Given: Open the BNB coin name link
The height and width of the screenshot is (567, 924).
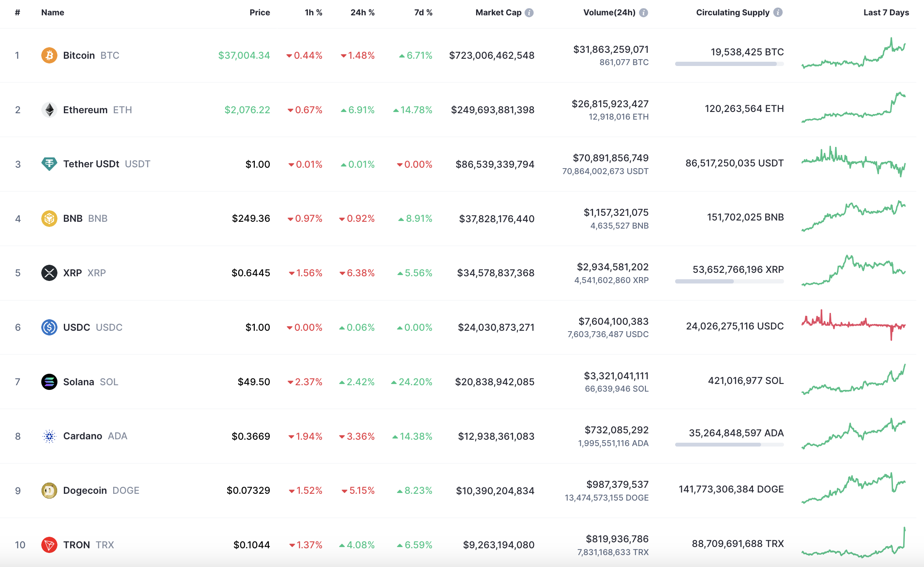Looking at the screenshot, I should click(x=73, y=218).
